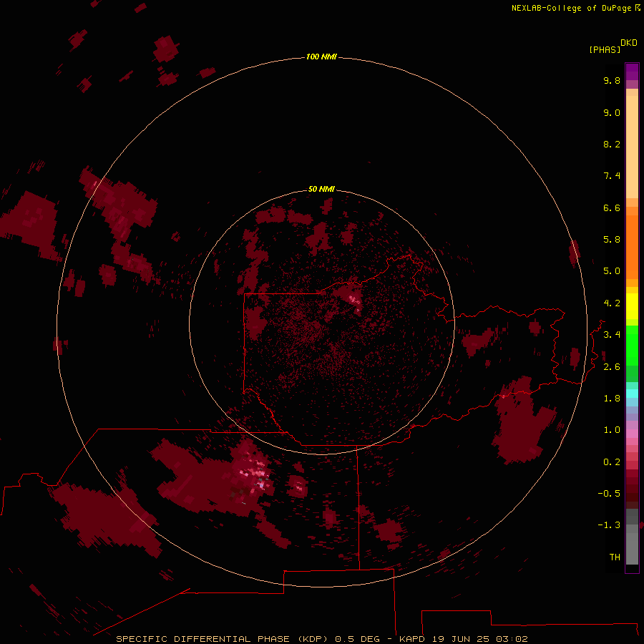This screenshot has height=644, width=644.
Task: Click the 4.2 scale value
Action: (x=612, y=303)
